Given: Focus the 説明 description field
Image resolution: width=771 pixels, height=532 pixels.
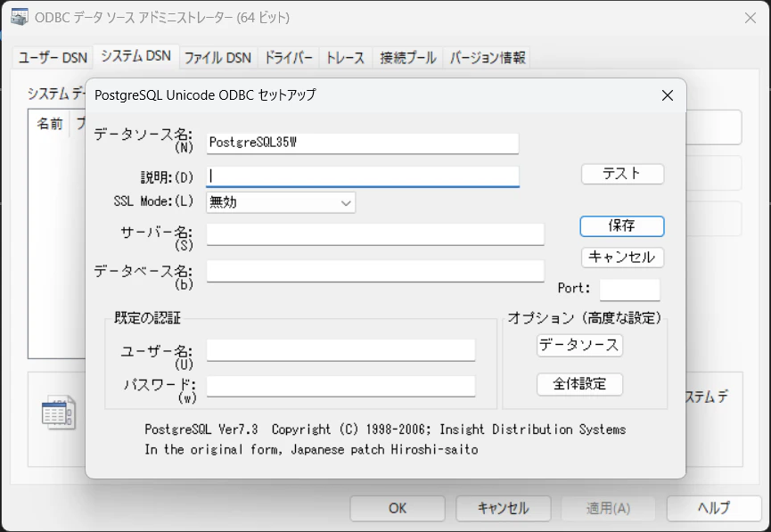Looking at the screenshot, I should coord(363,176).
